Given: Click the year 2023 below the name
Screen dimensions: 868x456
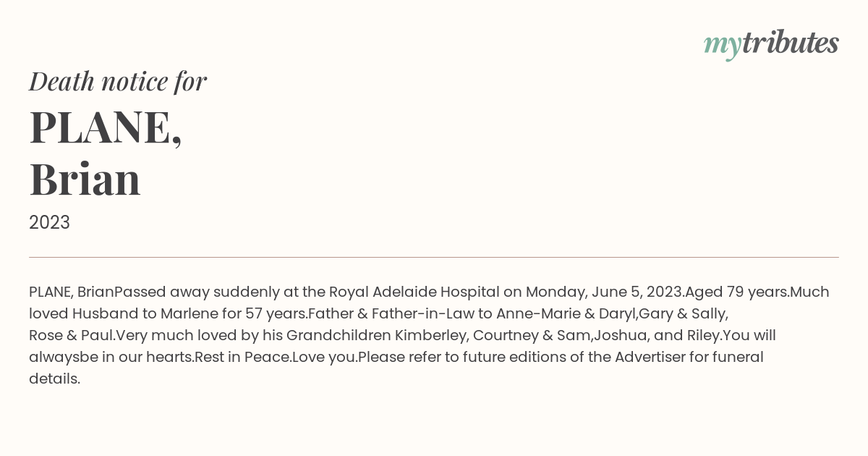Looking at the screenshot, I should click(49, 223).
